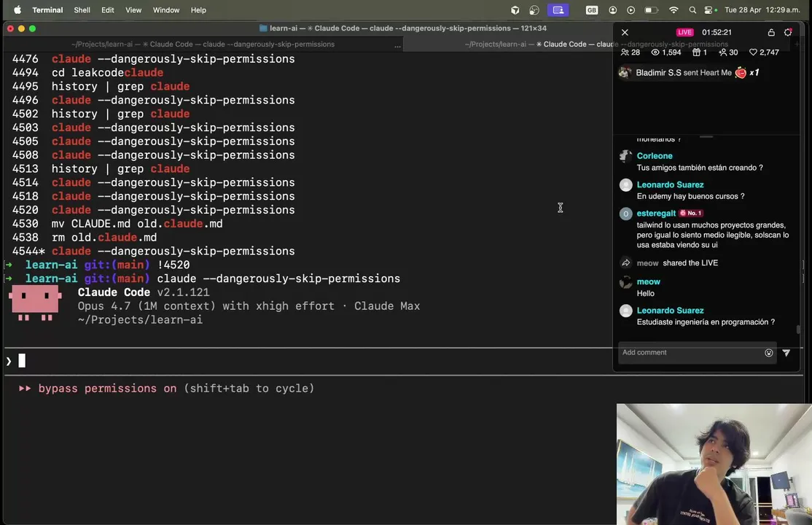The height and width of the screenshot is (525, 812).
Task: Open the Edit menu
Action: (x=108, y=10)
